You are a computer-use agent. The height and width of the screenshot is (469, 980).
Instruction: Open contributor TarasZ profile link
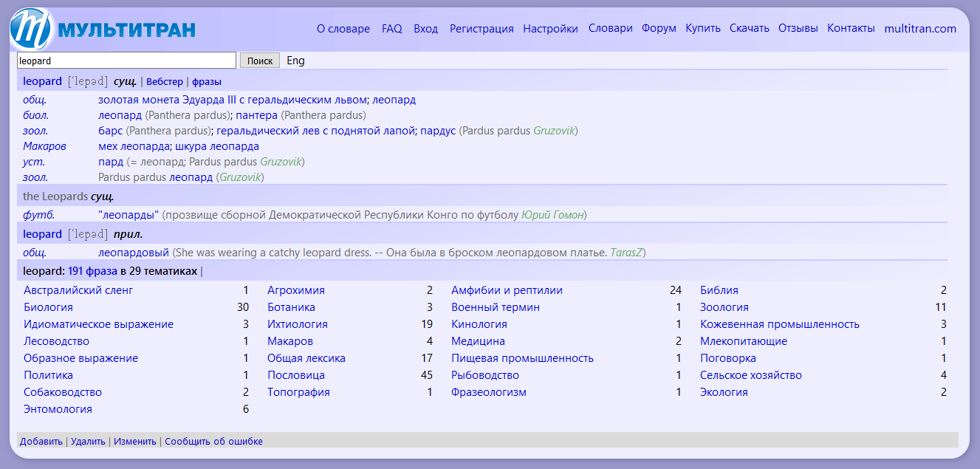(626, 253)
